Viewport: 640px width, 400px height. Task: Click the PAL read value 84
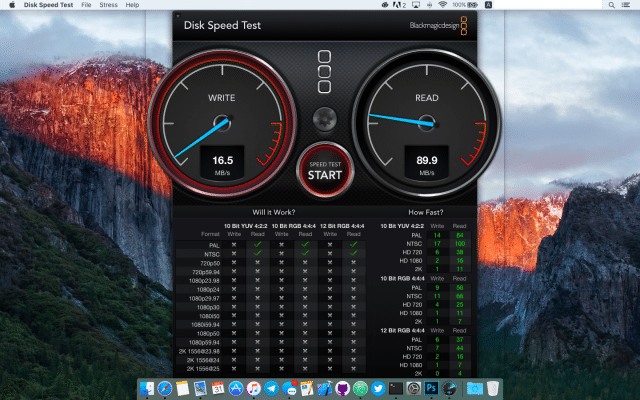[460, 235]
